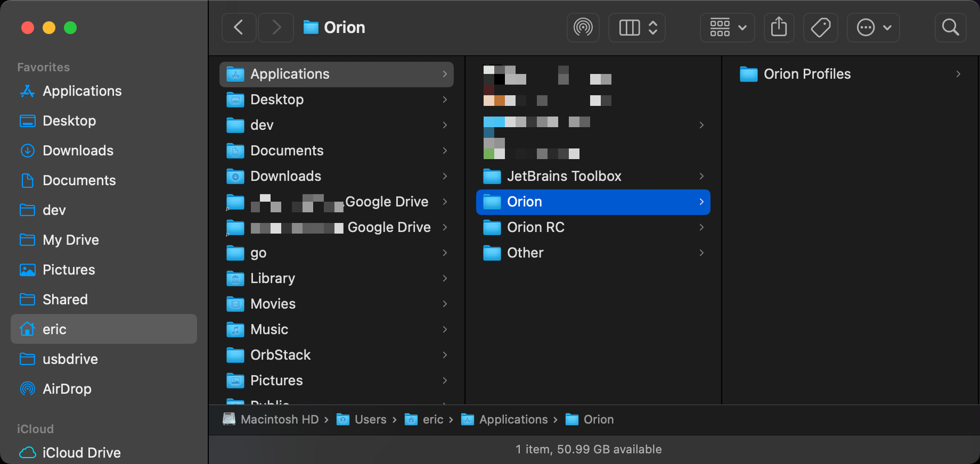
Task: Select Downloads in the Favorites sidebar
Action: click(78, 151)
